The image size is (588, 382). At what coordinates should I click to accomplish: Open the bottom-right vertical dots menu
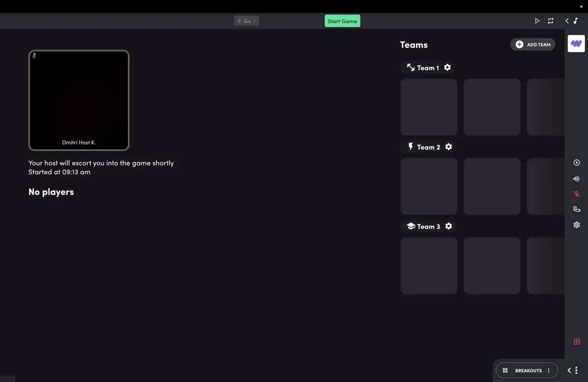point(576,371)
